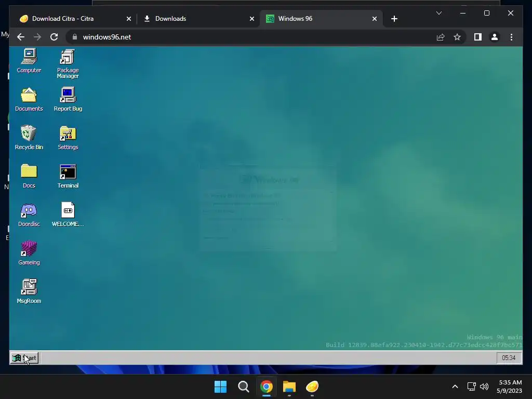Open the tab search dropdown chevron
This screenshot has width=532, height=399.
[x=438, y=13]
